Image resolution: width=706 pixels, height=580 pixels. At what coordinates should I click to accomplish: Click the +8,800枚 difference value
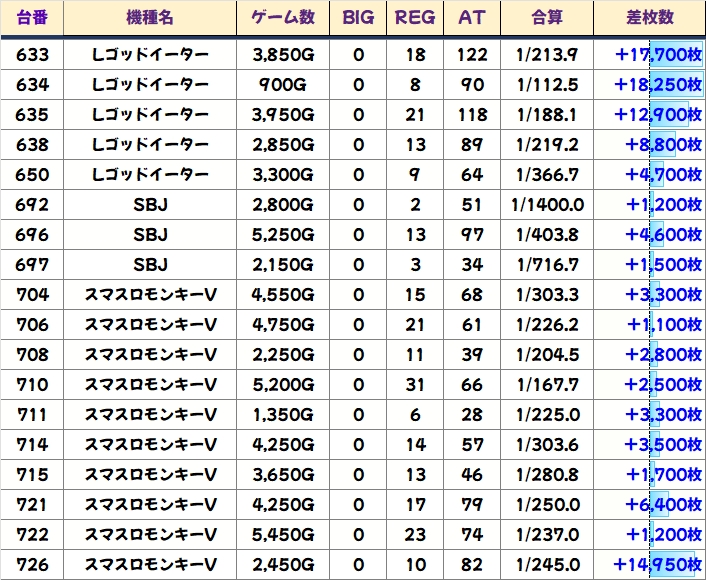tap(664, 145)
